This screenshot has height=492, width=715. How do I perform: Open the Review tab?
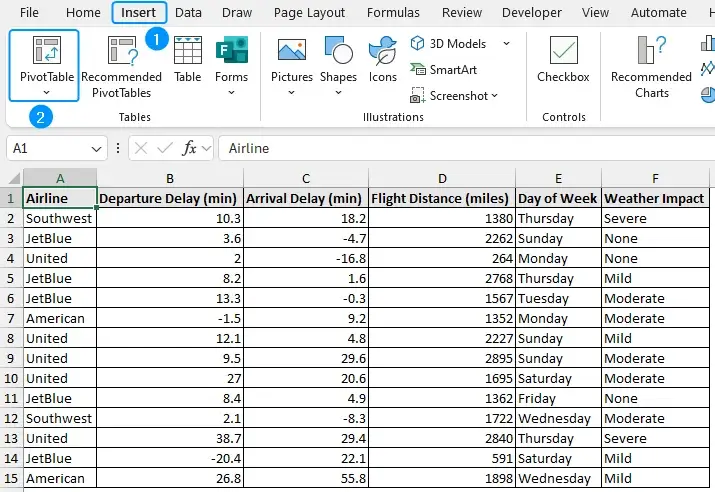[x=461, y=12]
